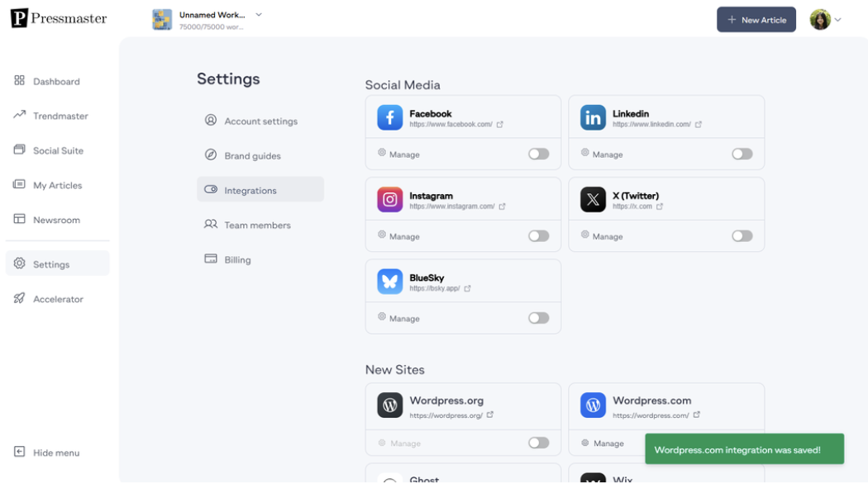Click X (Twitter) Manage gear icon
This screenshot has height=484, width=868.
tap(585, 235)
